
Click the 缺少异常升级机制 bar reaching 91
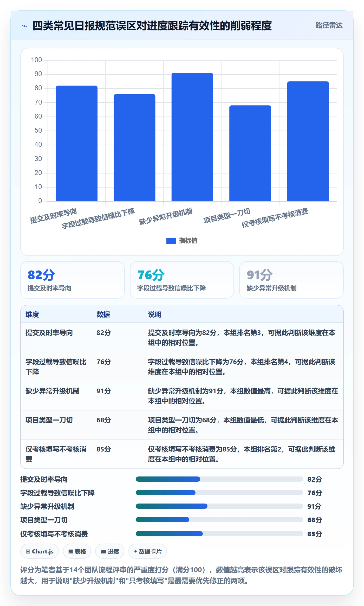[192, 137]
